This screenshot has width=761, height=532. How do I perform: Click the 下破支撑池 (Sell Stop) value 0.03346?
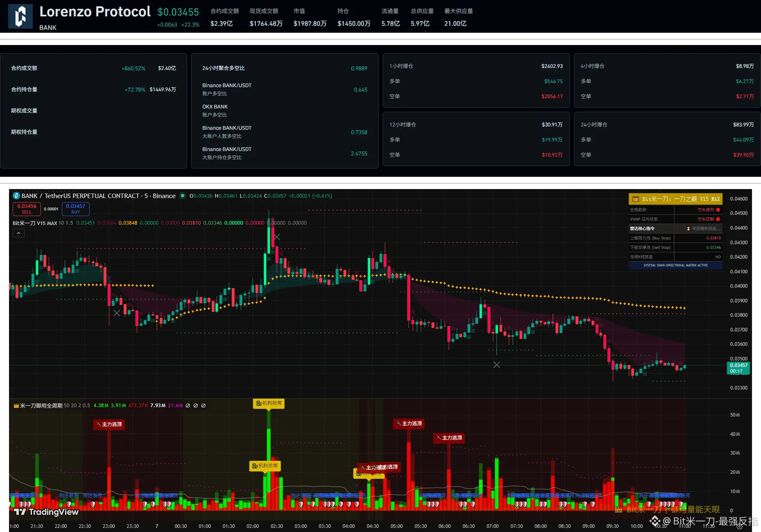point(714,248)
